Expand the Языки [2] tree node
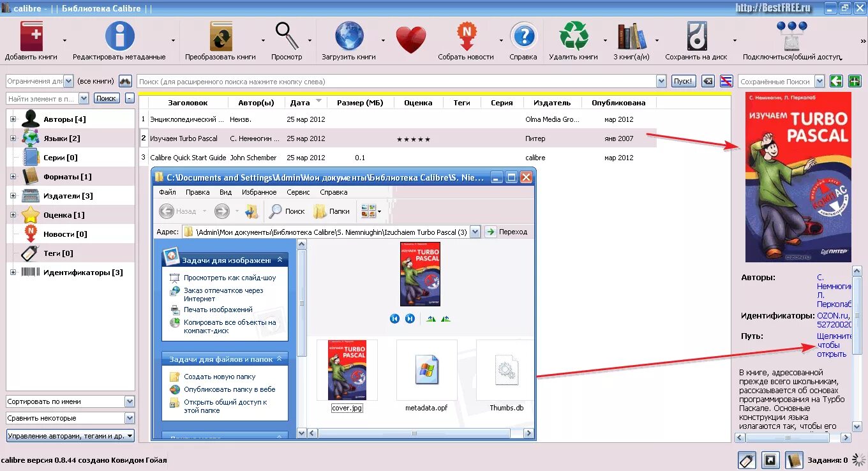 coord(13,138)
